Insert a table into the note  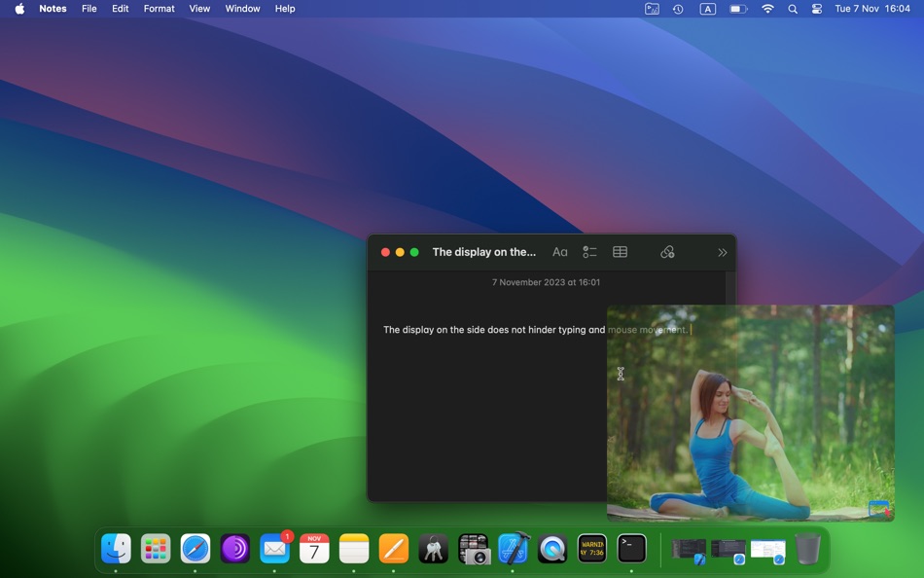pyautogui.click(x=620, y=251)
